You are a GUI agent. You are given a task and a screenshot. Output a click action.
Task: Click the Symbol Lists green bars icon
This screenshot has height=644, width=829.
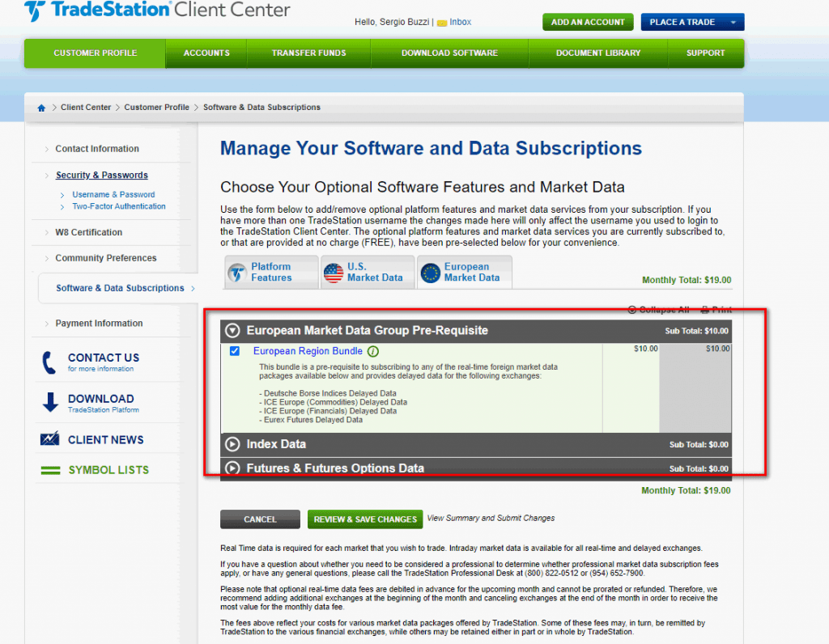pyautogui.click(x=51, y=470)
